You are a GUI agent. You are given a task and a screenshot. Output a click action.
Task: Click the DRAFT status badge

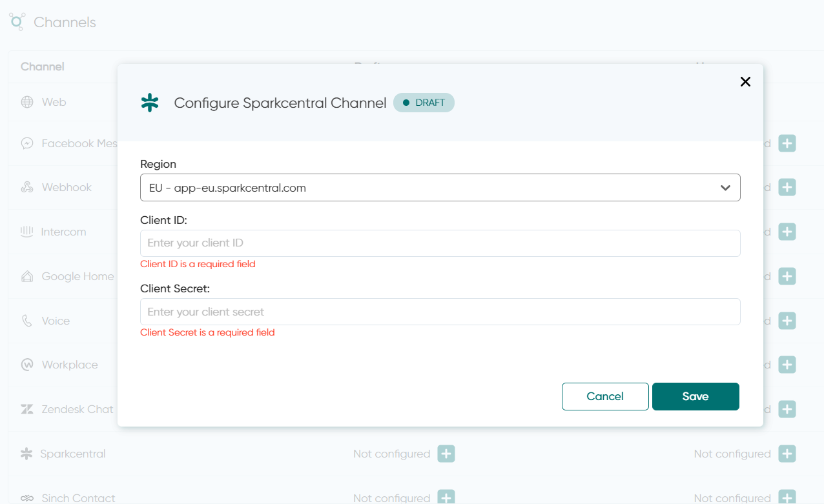pyautogui.click(x=424, y=103)
